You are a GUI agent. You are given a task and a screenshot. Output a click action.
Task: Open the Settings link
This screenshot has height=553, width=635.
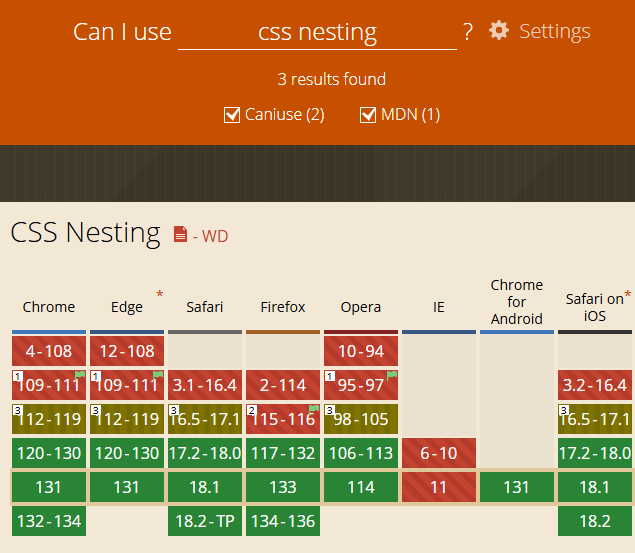click(x=554, y=31)
